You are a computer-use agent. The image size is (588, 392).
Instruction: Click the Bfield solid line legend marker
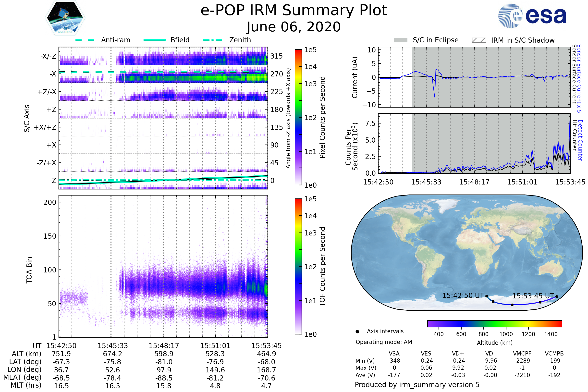pyautogui.click(x=155, y=40)
